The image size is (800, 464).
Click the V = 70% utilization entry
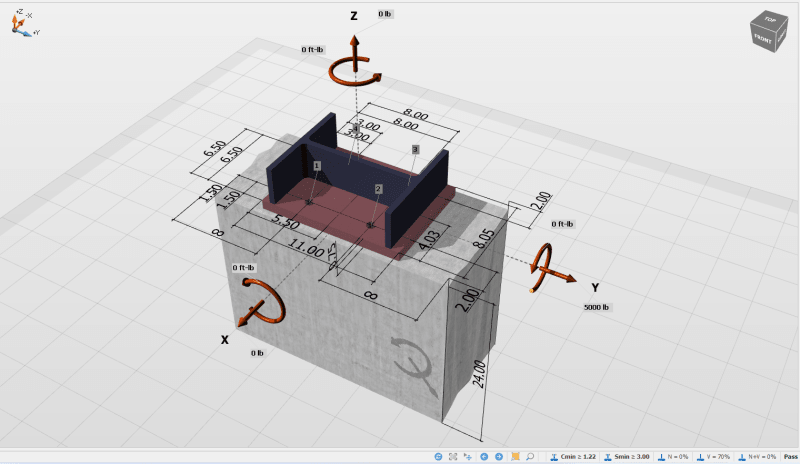coord(713,457)
